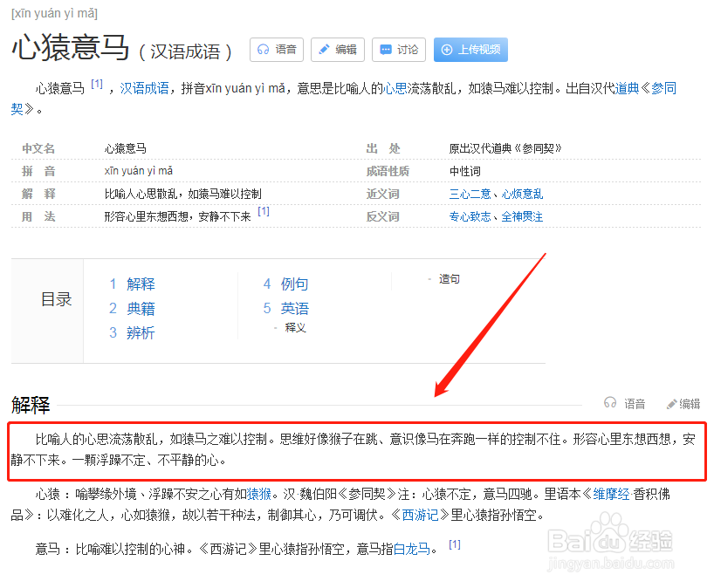
Task: Open 英语 entry in the directory
Action: [294, 308]
